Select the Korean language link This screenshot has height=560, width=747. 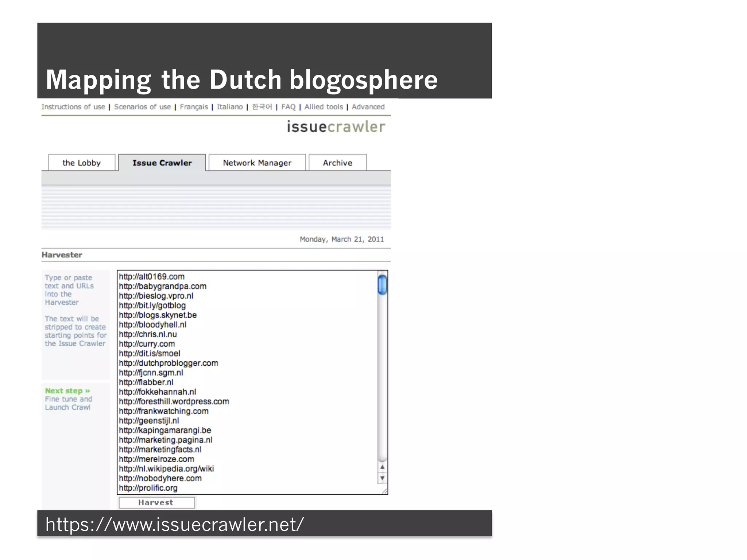coord(262,107)
